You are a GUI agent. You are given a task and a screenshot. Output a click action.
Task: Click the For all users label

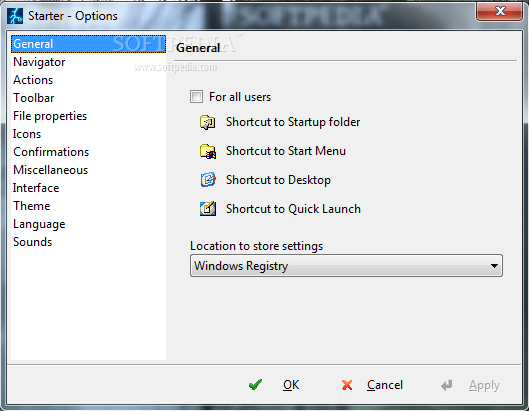(x=240, y=97)
